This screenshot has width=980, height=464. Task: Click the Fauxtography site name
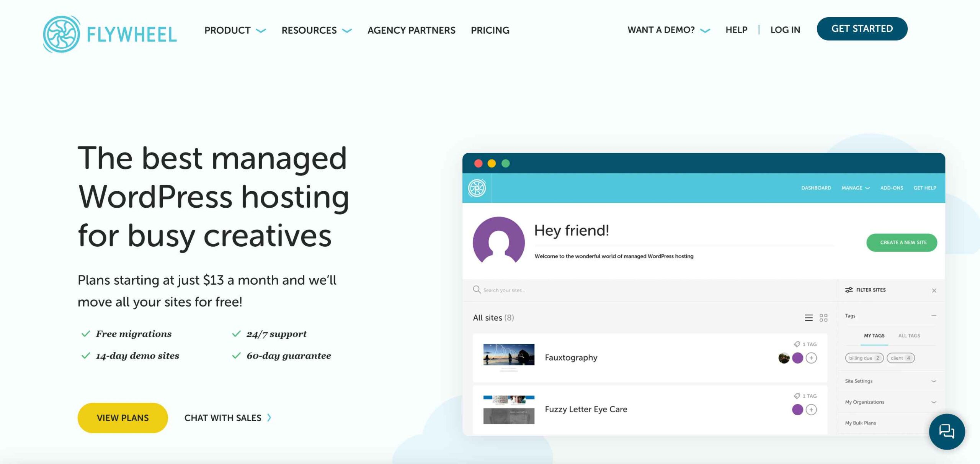coord(571,357)
